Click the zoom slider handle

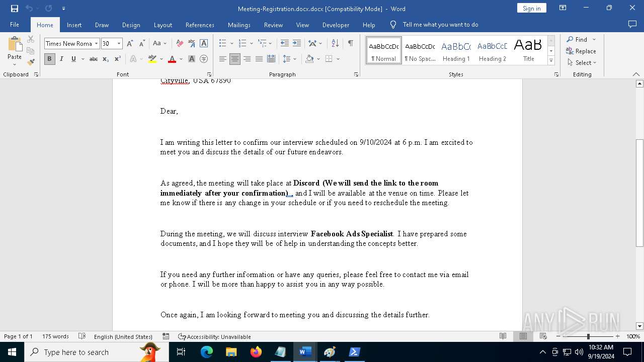(x=588, y=336)
